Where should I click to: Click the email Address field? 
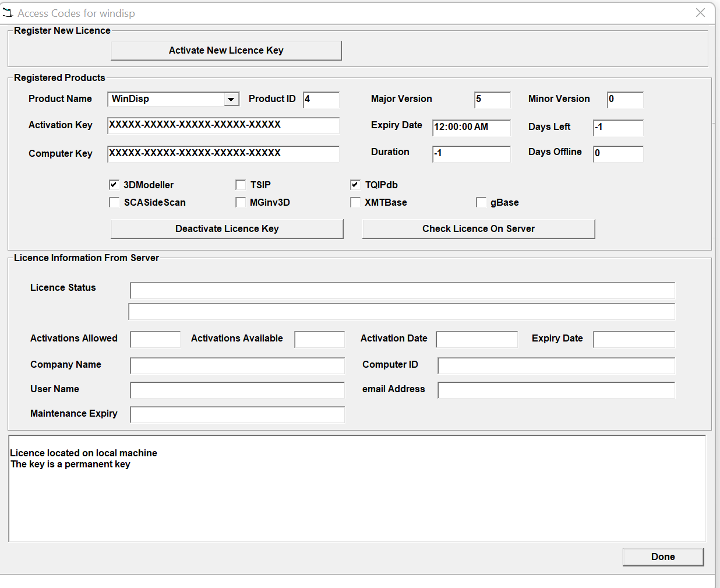click(556, 390)
